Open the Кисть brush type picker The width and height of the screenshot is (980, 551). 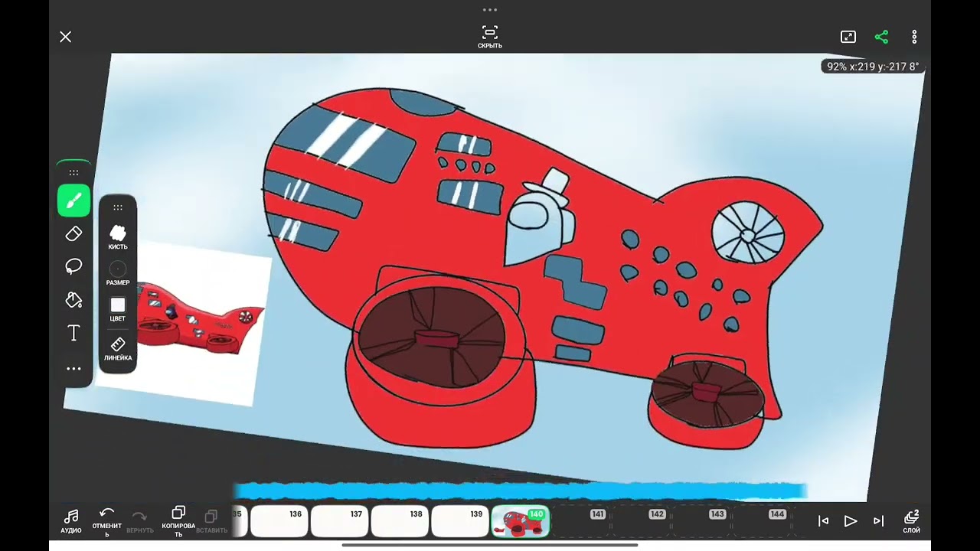coord(118,237)
